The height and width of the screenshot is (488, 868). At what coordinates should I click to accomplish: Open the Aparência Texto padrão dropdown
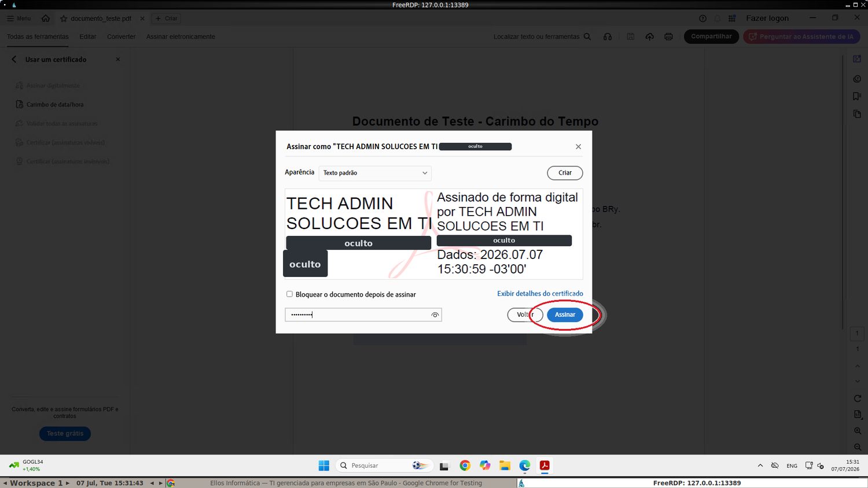pos(375,173)
